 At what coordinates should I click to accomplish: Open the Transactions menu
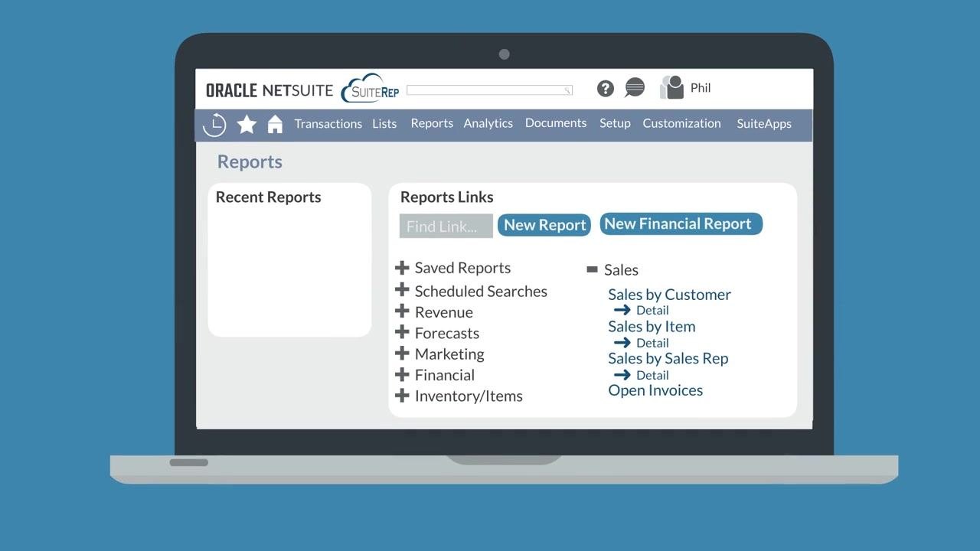(328, 124)
